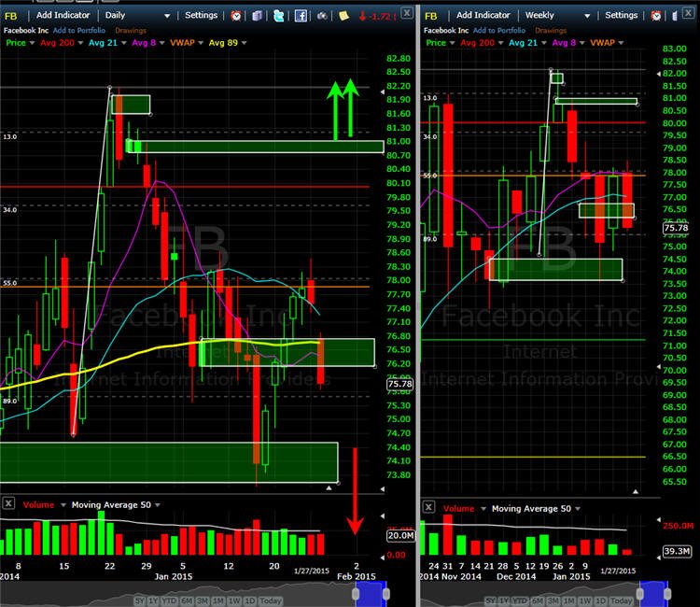The height and width of the screenshot is (607, 700).
Task: Click right handle of Weekly range slider
Action: pyautogui.click(x=667, y=594)
